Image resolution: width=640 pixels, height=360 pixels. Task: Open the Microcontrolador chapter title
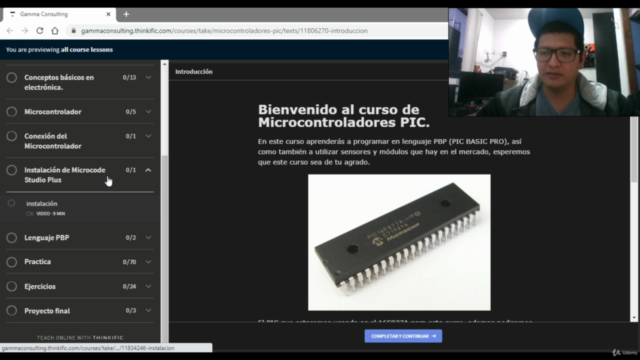[x=53, y=111]
